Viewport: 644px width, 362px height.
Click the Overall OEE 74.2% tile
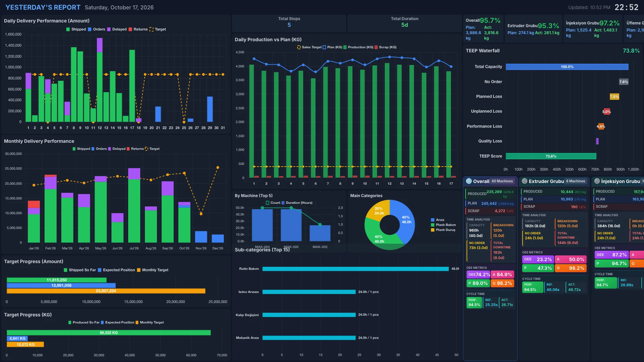(x=478, y=275)
